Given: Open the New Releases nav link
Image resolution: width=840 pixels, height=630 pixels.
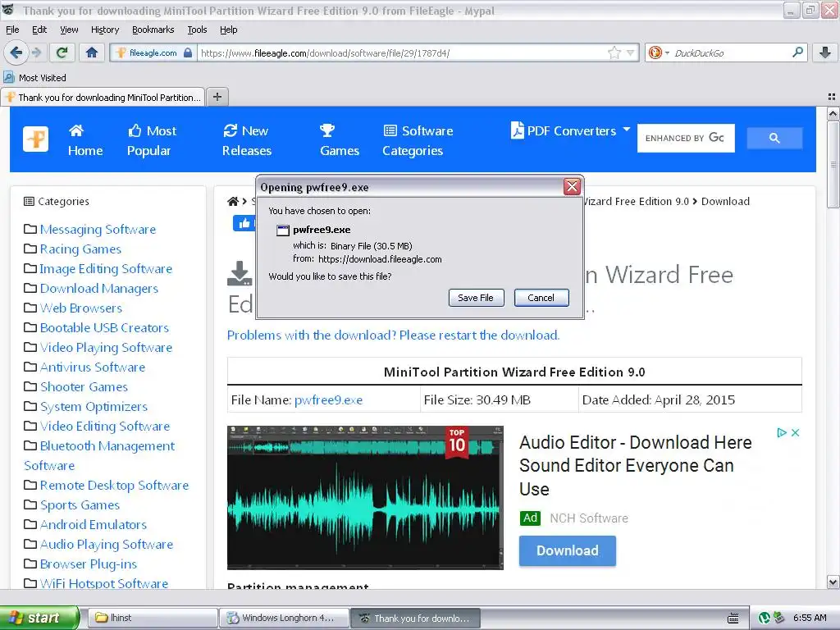Looking at the screenshot, I should click(246, 140).
